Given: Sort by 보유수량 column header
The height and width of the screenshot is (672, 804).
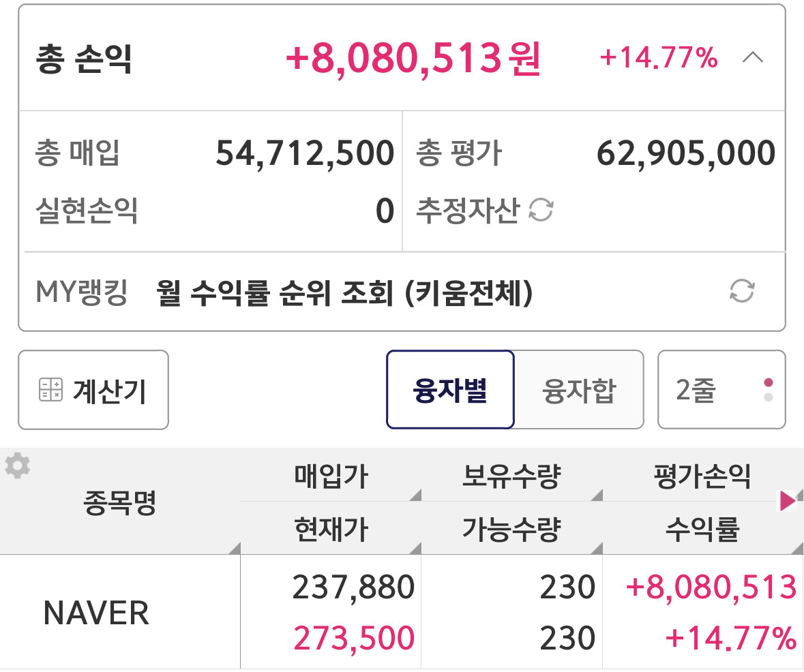Looking at the screenshot, I should 511,475.
